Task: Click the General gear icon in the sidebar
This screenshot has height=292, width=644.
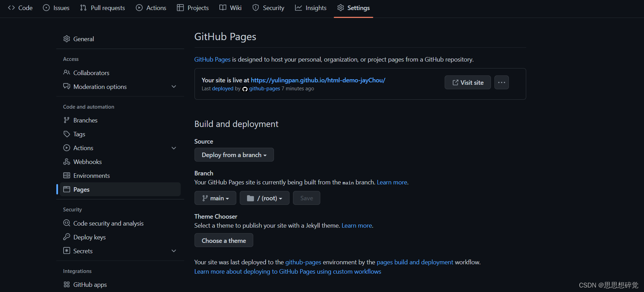Action: click(67, 39)
